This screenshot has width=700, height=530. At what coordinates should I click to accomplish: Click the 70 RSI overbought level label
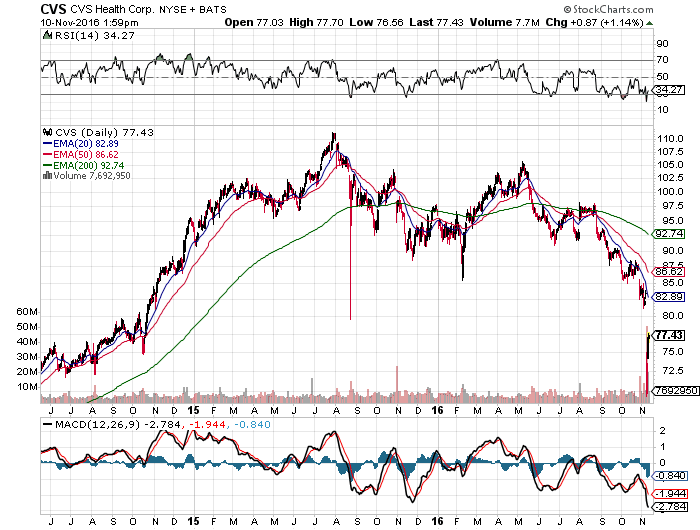(x=662, y=59)
